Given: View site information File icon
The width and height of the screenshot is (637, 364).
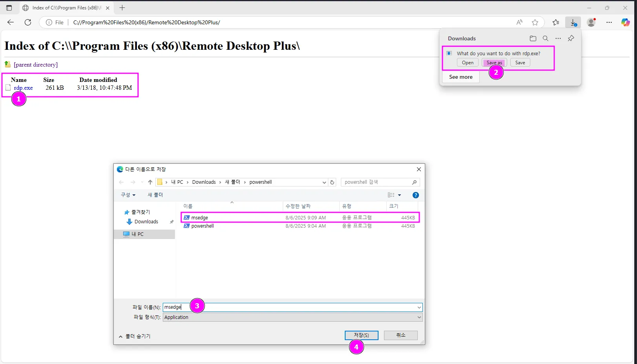Looking at the screenshot, I should click(x=55, y=22).
